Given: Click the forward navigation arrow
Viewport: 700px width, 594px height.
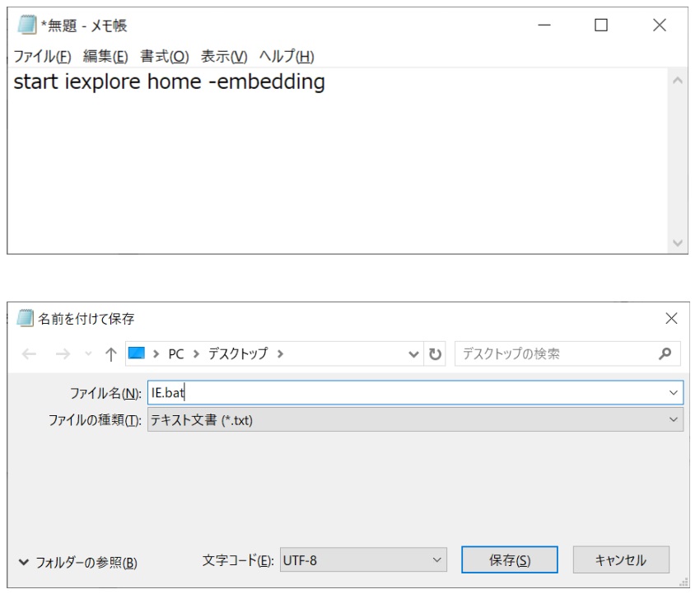Looking at the screenshot, I should tap(63, 354).
